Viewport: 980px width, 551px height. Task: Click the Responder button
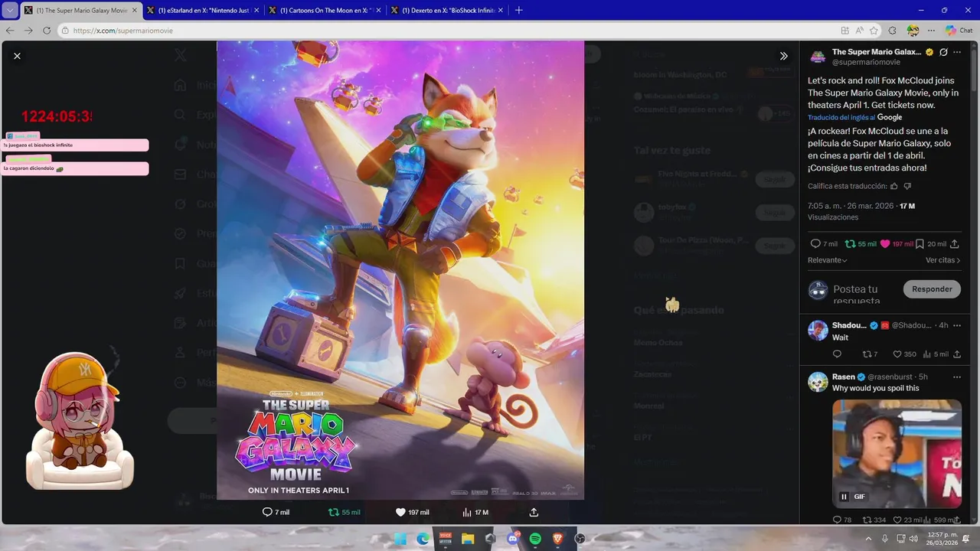point(932,289)
